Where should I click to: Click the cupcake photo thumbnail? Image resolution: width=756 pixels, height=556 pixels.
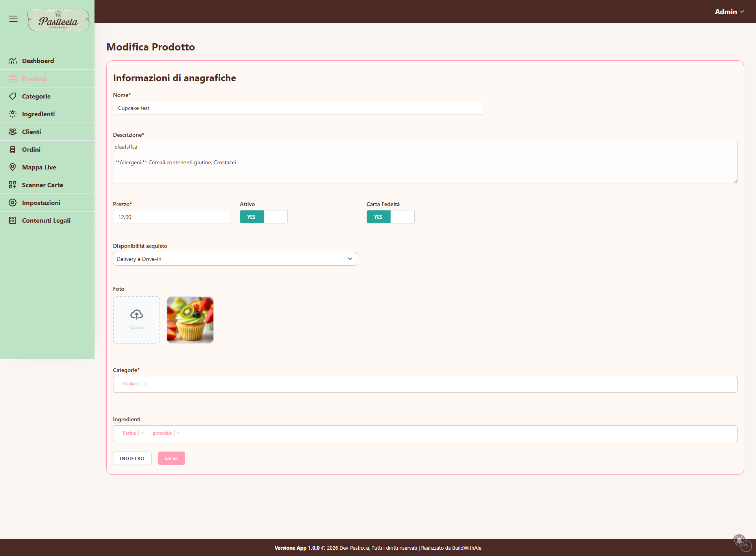coord(190,320)
